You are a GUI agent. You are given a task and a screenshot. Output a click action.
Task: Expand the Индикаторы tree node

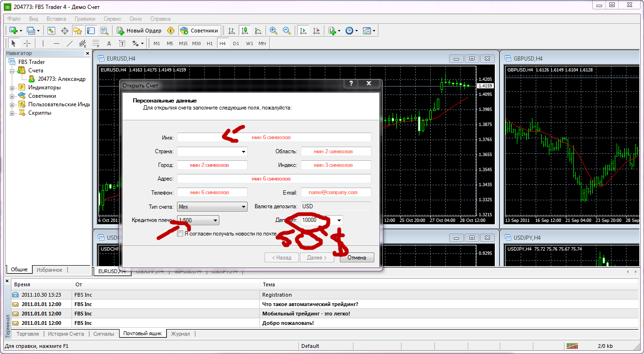[12, 87]
